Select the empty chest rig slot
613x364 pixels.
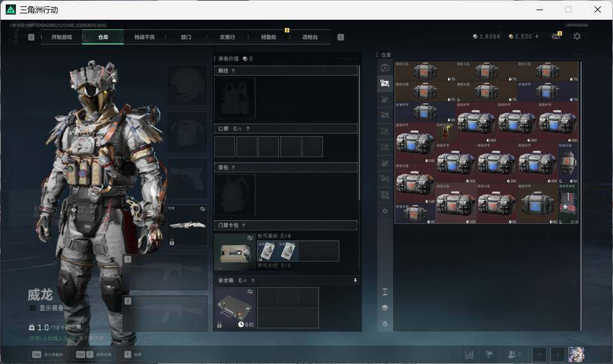tap(234, 98)
